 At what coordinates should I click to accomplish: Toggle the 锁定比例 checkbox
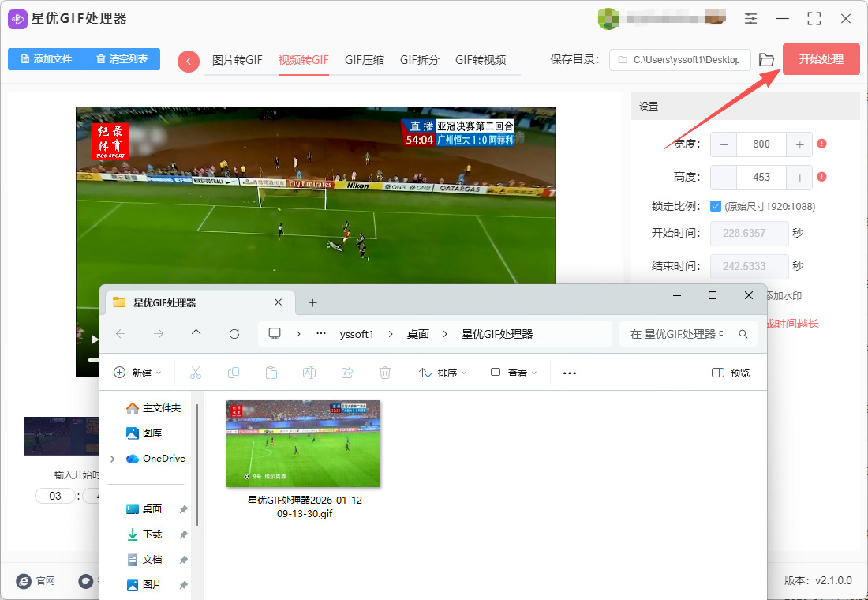click(715, 206)
